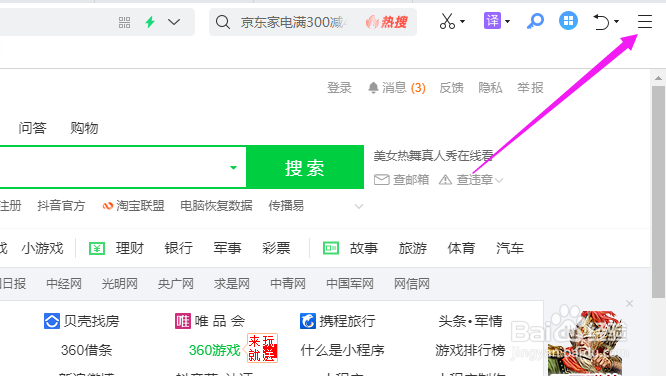Open the 军事 category
The width and height of the screenshot is (666, 376).
[x=227, y=248]
